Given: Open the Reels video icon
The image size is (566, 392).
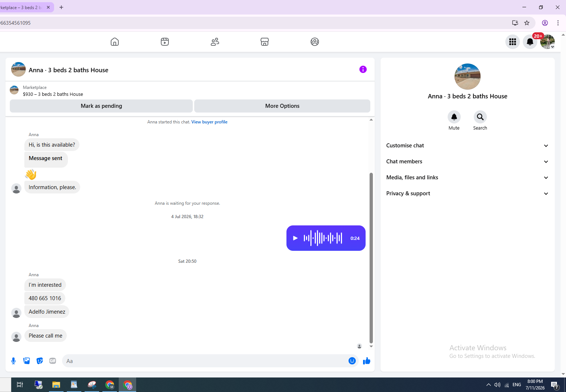Looking at the screenshot, I should (x=165, y=42).
